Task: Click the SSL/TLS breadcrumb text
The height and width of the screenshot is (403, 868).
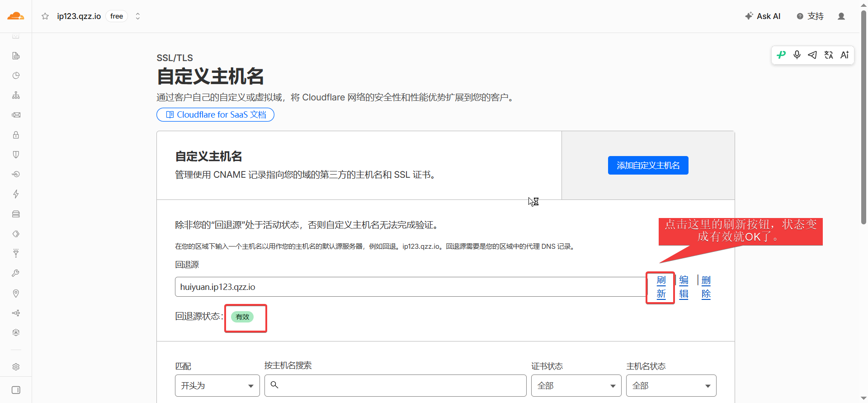Action: [x=175, y=58]
